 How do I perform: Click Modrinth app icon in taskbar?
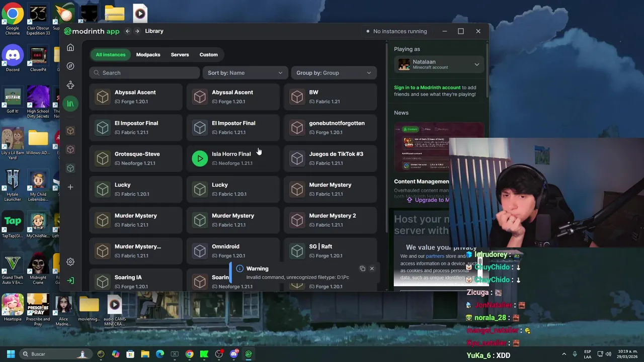point(249,354)
